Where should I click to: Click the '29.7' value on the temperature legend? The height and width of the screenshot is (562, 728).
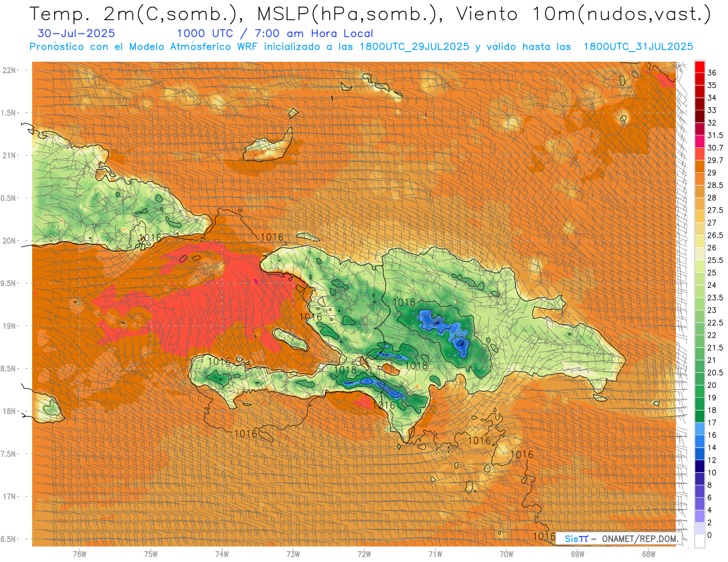715,160
